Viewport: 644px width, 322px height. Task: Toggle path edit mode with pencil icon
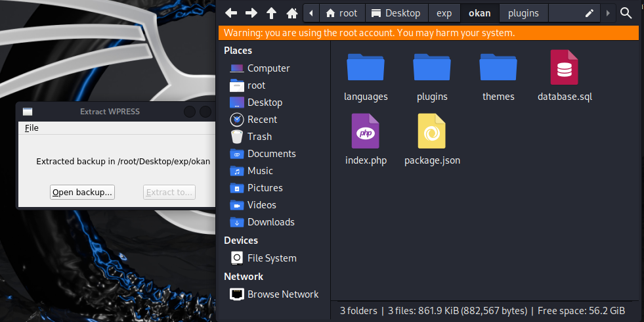coord(590,13)
